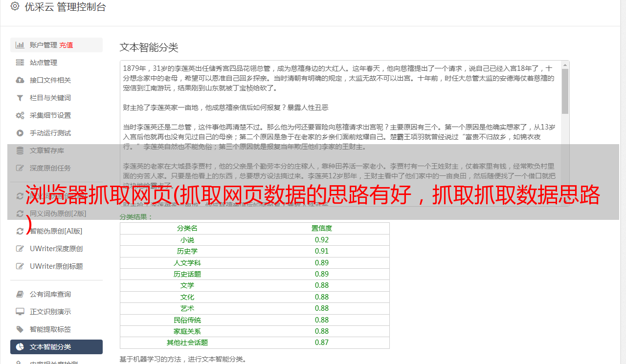Select the 0.92 confidence value

coord(322,240)
